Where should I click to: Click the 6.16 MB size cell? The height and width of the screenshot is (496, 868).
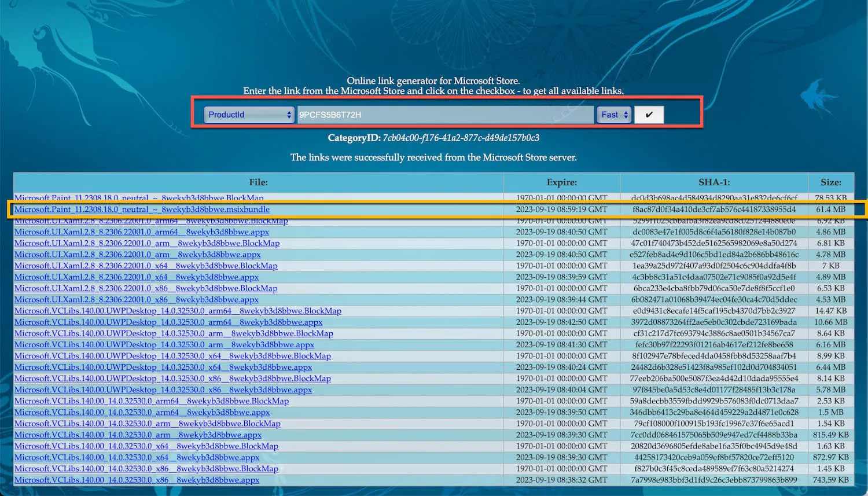point(831,345)
